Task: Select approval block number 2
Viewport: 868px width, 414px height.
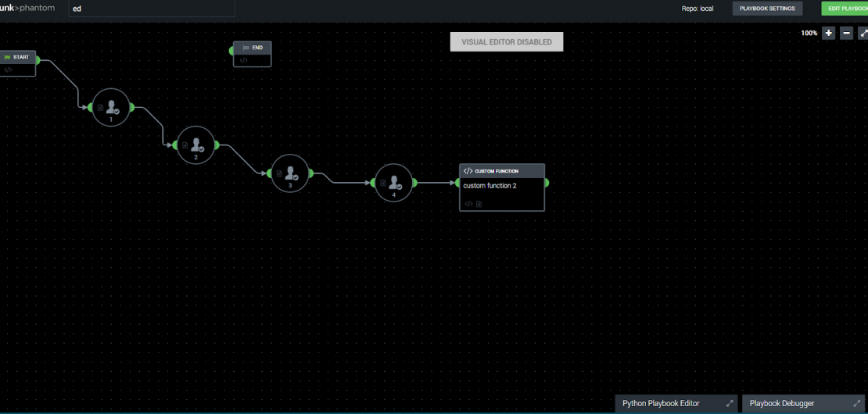Action: [195, 145]
